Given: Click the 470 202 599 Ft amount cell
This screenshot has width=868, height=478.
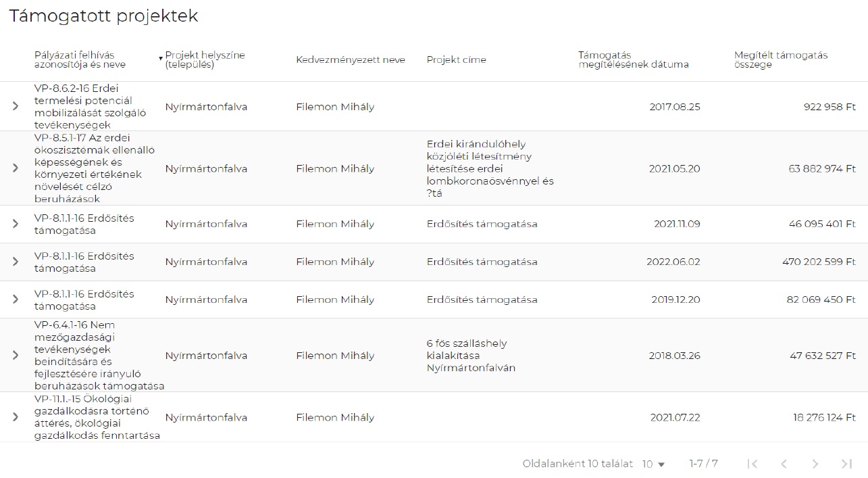Looking at the screenshot, I should 819,262.
